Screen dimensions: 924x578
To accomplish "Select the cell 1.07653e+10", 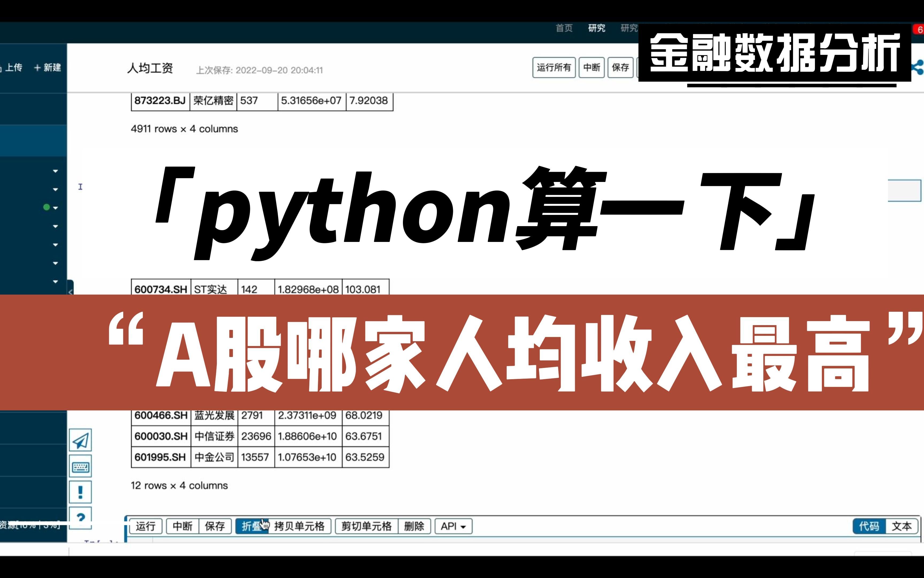I will 308,457.
